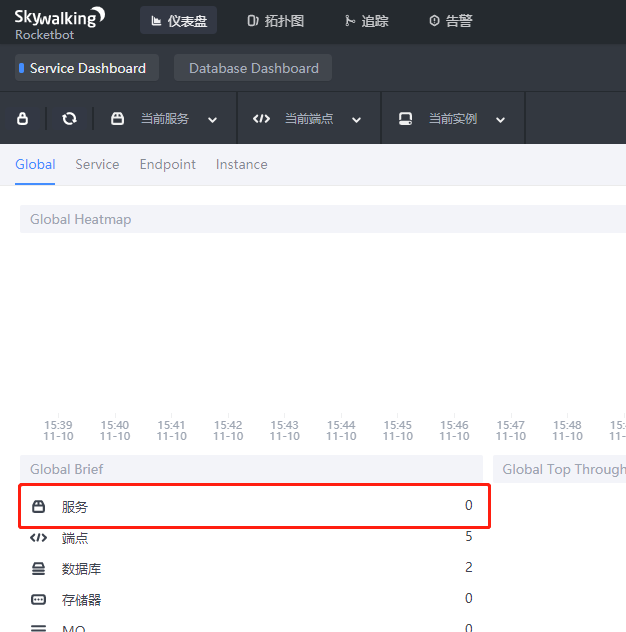Switch to the Instance tab
Viewport: 626px width, 632px height.
point(241,164)
